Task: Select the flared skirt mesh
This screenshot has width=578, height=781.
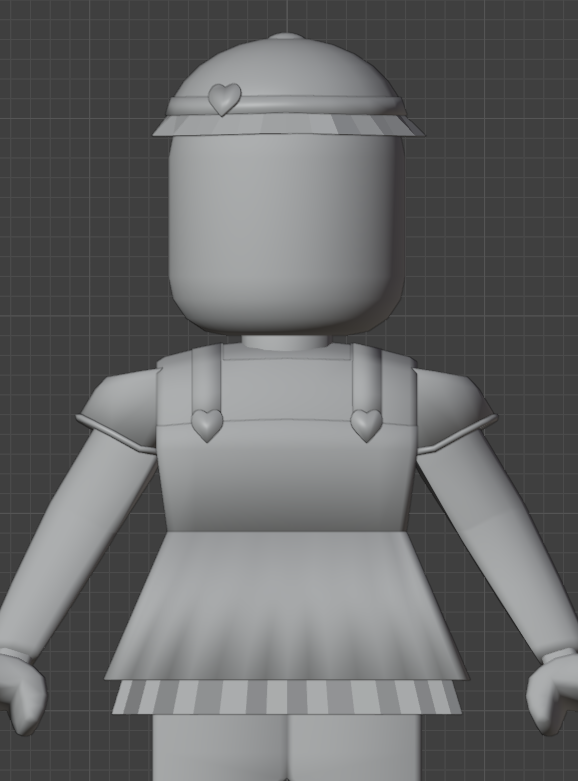Action: (x=287, y=608)
